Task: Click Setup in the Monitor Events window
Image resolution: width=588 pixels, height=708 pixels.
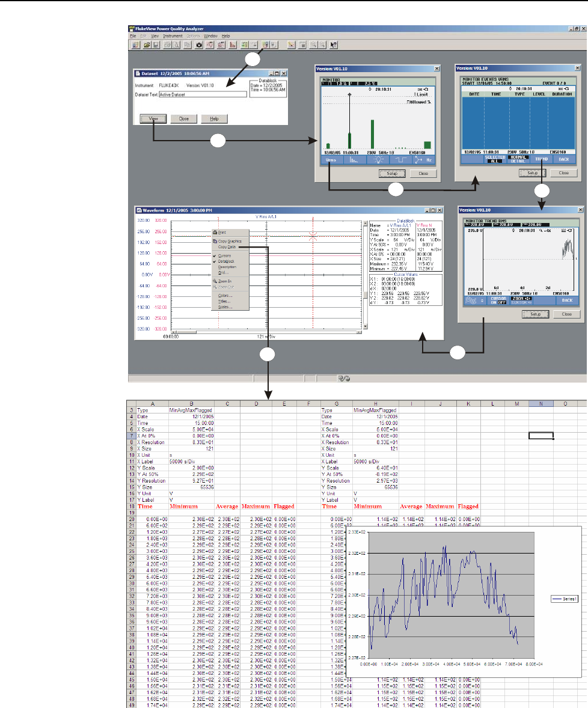Action: click(533, 173)
